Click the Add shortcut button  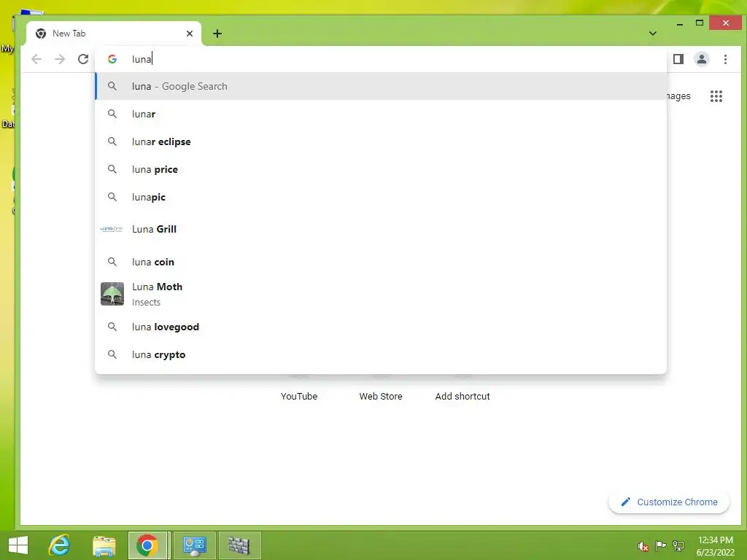462,396
